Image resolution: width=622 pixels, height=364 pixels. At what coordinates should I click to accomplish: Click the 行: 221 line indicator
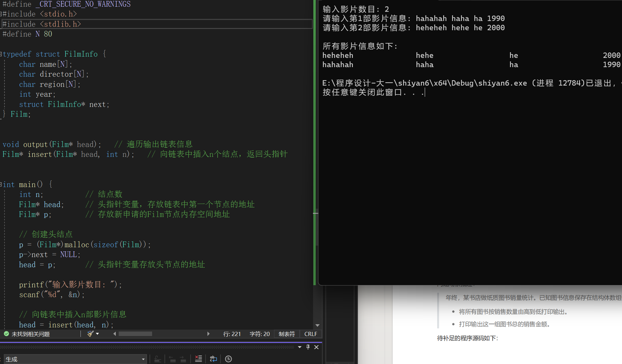(232, 334)
